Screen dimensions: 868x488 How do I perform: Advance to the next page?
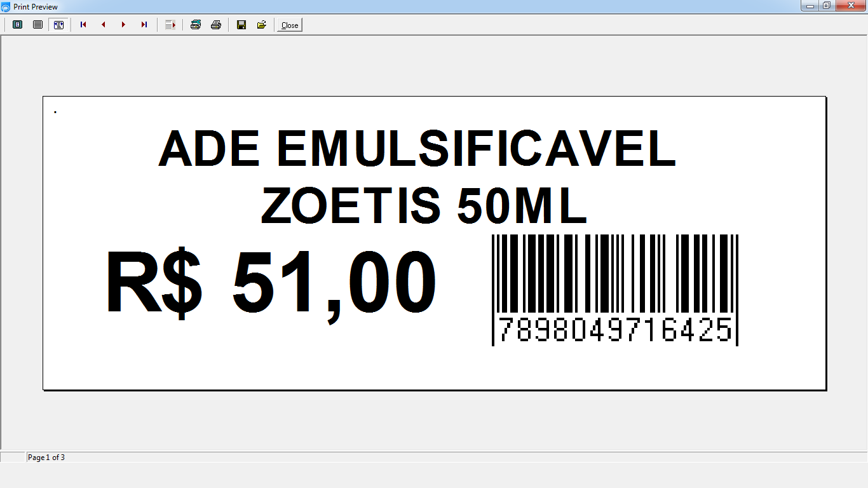click(x=124, y=25)
